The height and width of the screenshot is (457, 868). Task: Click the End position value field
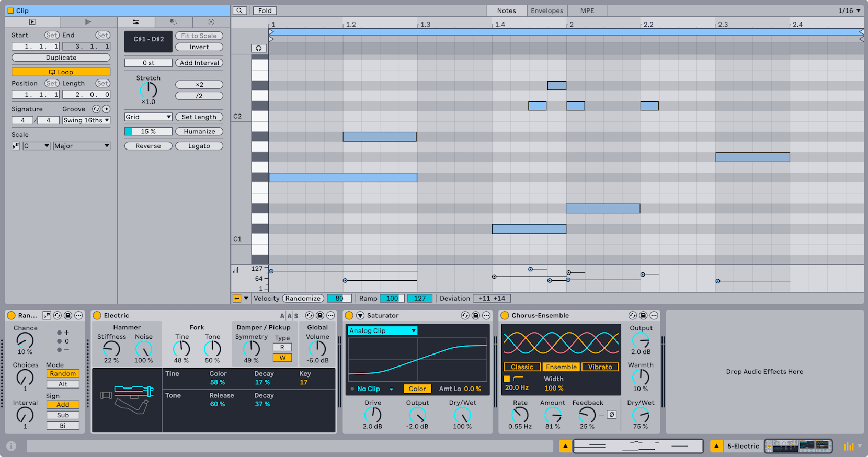[86, 47]
